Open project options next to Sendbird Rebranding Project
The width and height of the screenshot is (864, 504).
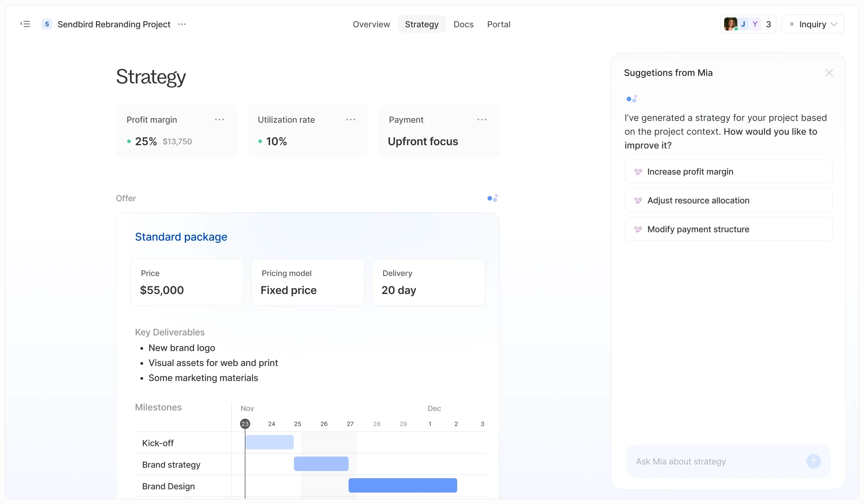[182, 24]
